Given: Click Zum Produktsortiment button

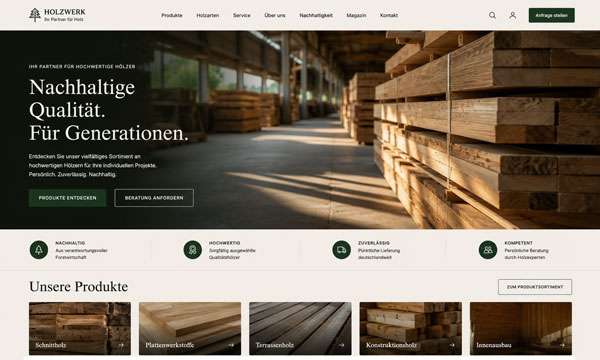Looking at the screenshot, I should (535, 287).
